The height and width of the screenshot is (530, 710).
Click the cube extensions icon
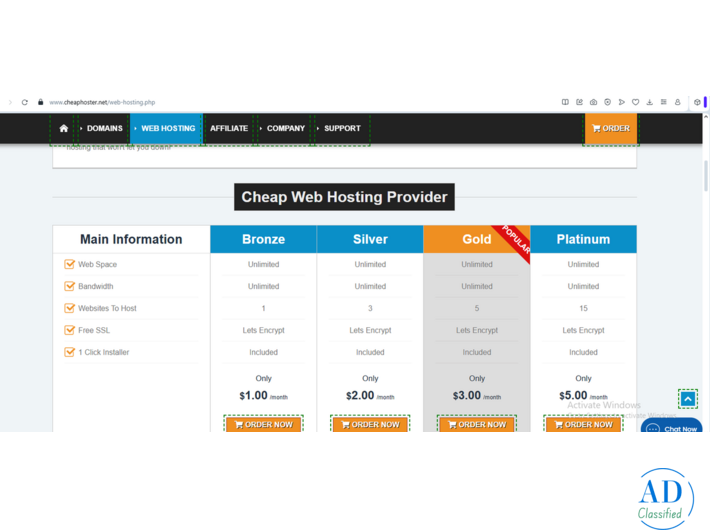coord(697,102)
